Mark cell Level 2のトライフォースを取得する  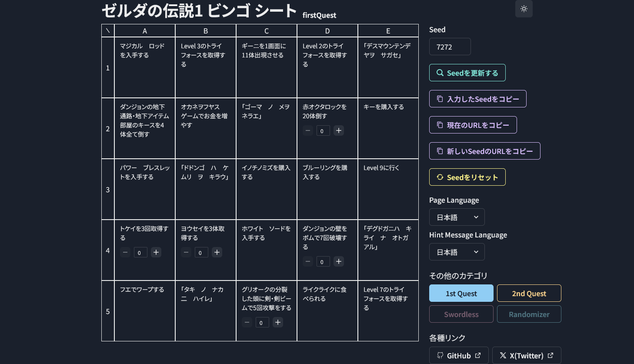tap(327, 67)
